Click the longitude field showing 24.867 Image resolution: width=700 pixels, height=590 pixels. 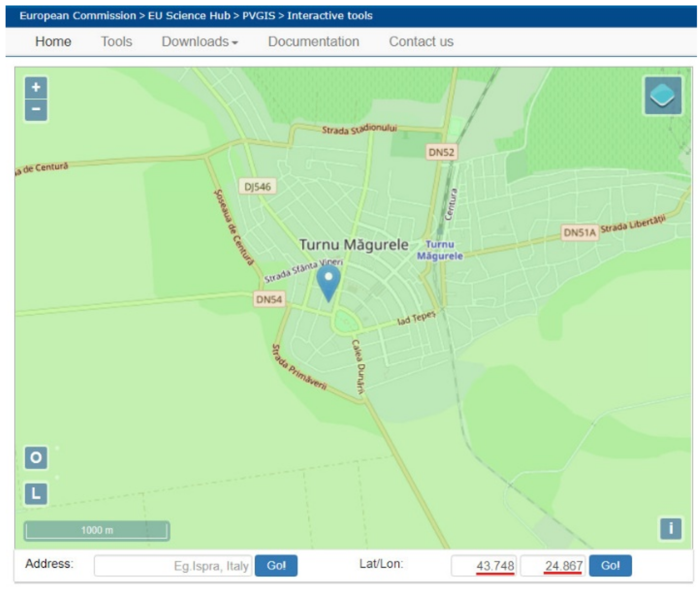pos(553,565)
